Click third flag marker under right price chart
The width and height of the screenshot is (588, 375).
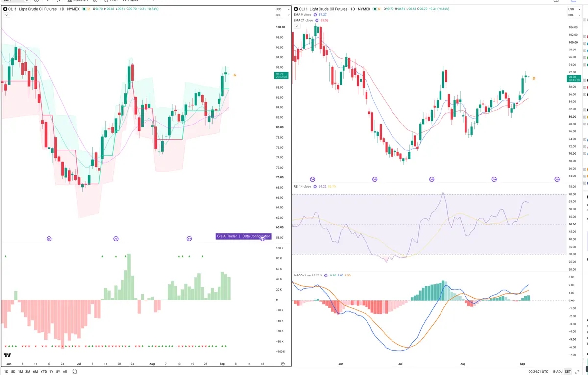point(432,179)
